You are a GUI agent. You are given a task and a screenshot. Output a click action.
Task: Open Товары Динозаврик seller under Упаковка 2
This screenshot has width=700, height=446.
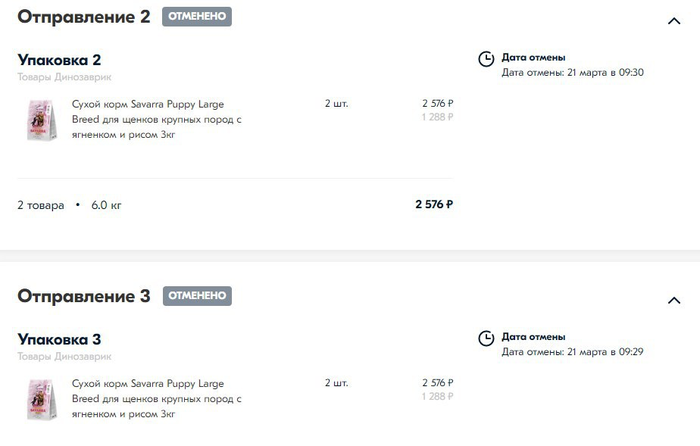tap(64, 77)
